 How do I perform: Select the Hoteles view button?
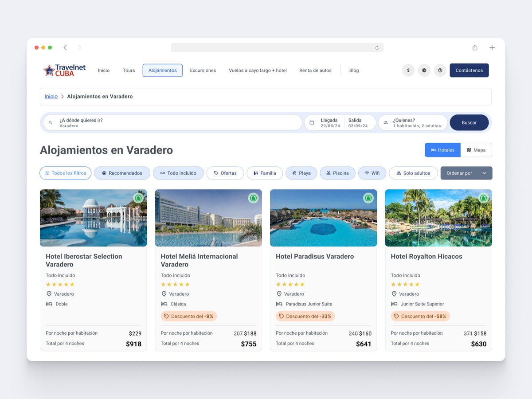click(x=443, y=150)
